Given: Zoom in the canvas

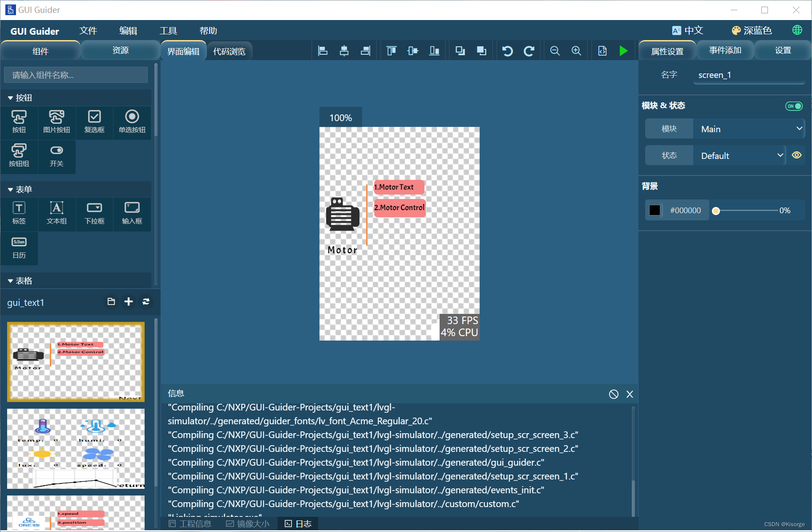Looking at the screenshot, I should click(x=576, y=51).
